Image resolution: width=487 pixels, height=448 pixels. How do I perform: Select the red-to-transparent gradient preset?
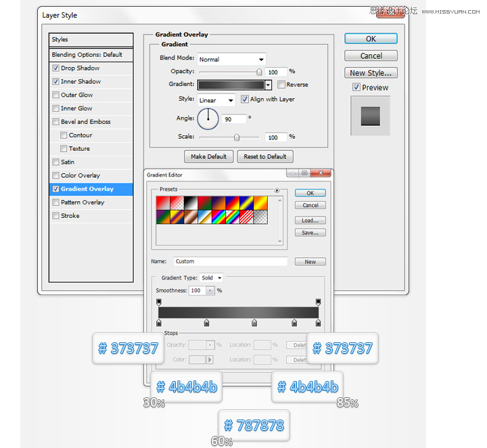click(x=177, y=203)
